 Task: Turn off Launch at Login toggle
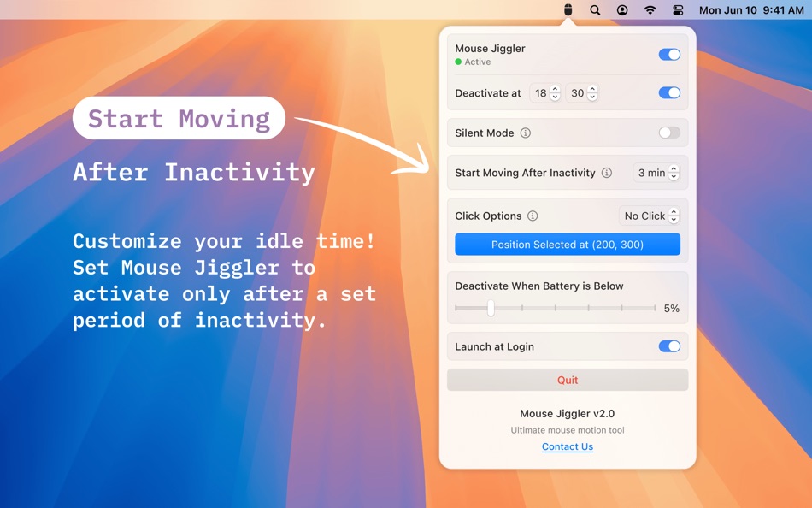coord(669,346)
